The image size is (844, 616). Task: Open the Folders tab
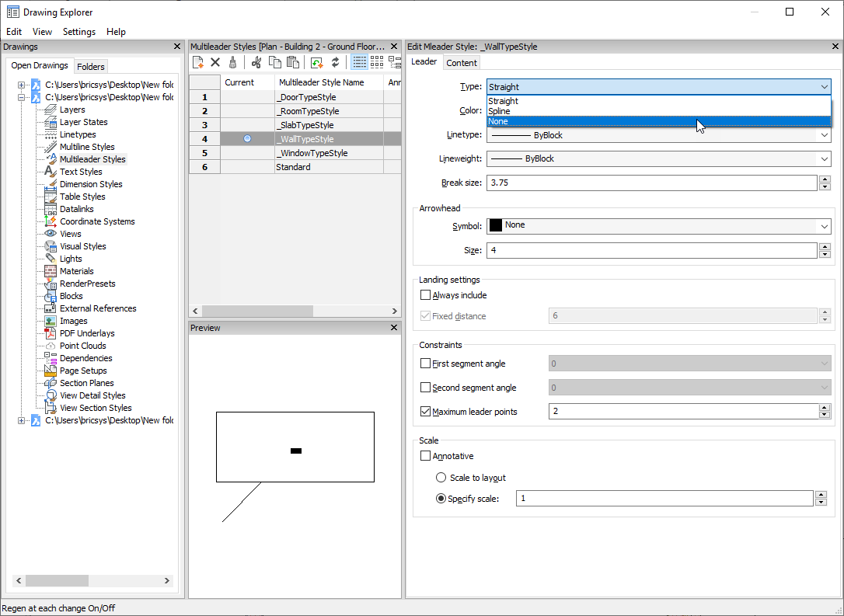(x=91, y=67)
